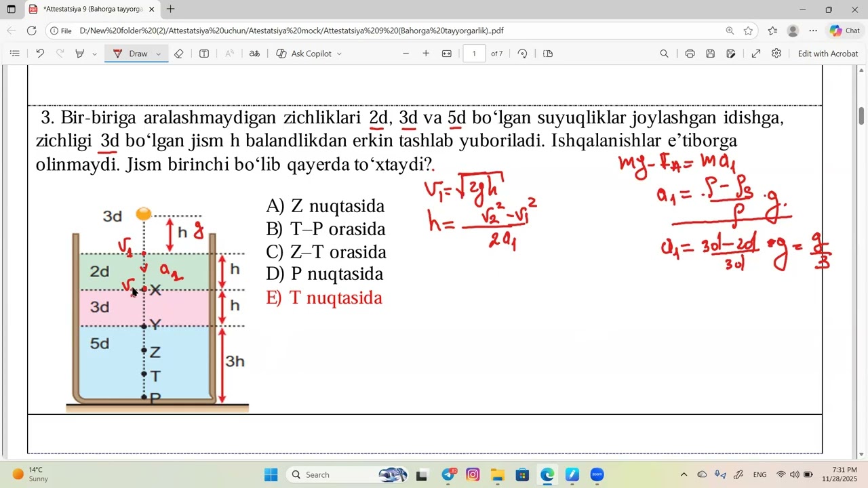868x488 pixels.
Task: Open browser Settings and more menu
Action: pos(813,30)
